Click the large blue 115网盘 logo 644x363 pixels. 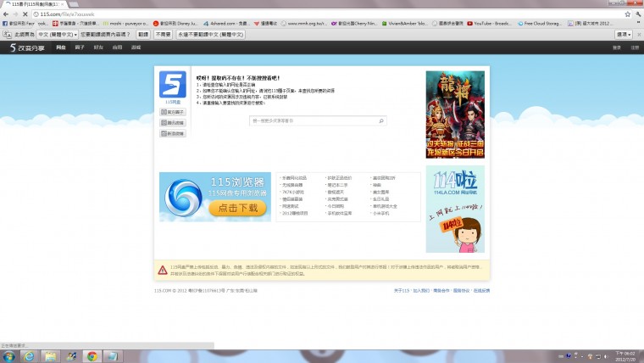pyautogui.click(x=173, y=84)
